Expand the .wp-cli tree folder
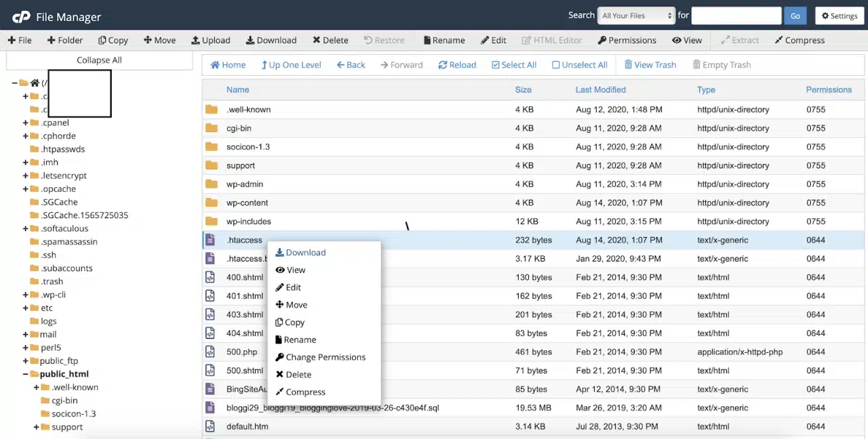This screenshot has height=439, width=868. click(x=26, y=295)
